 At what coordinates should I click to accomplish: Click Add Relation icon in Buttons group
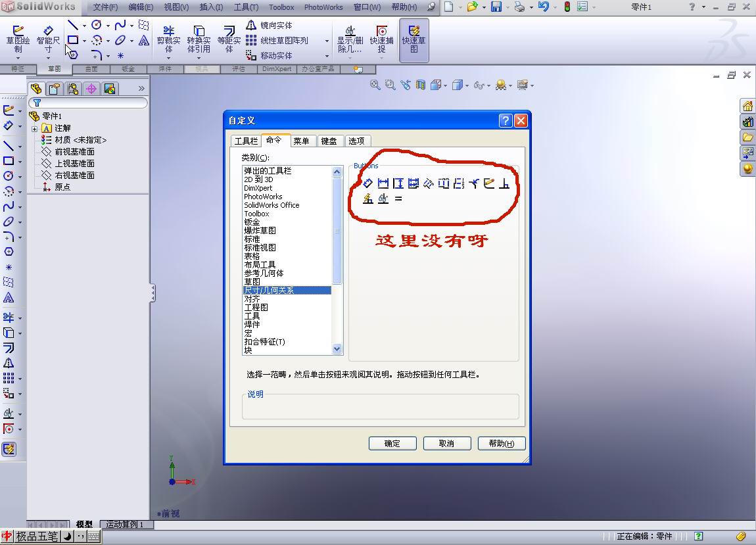pyautogui.click(x=504, y=183)
